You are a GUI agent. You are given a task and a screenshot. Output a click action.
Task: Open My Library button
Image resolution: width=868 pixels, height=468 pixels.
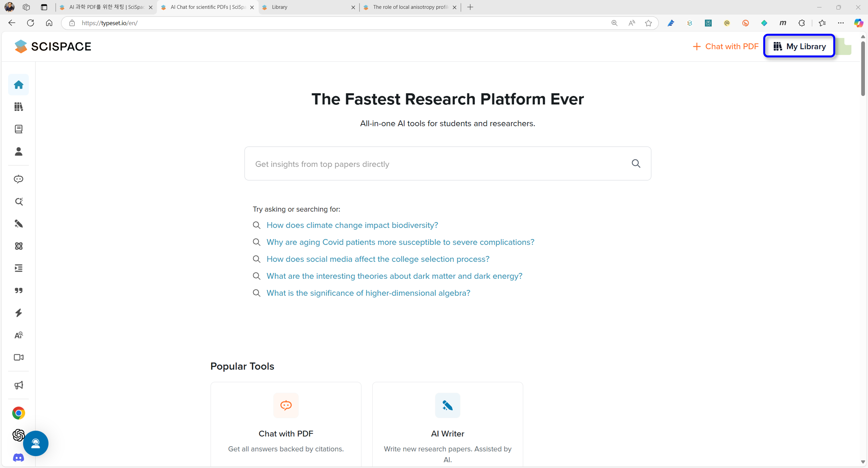[x=799, y=46]
